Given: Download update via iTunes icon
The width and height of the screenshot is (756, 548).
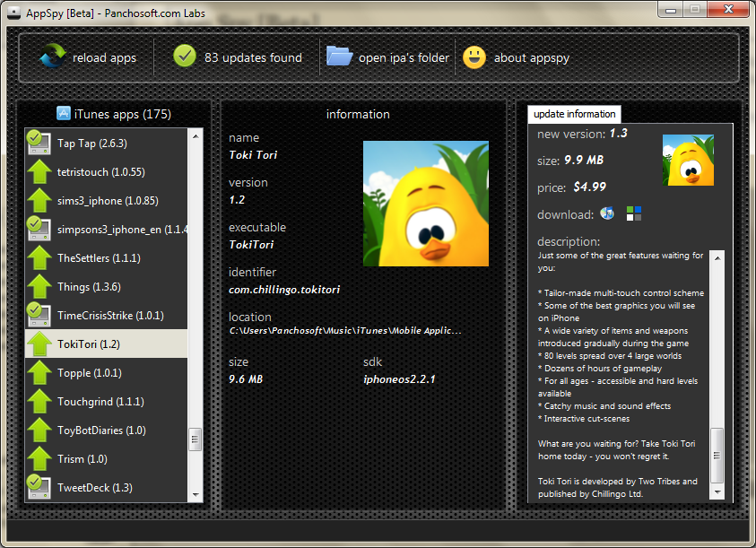Looking at the screenshot, I should pyautogui.click(x=607, y=213).
